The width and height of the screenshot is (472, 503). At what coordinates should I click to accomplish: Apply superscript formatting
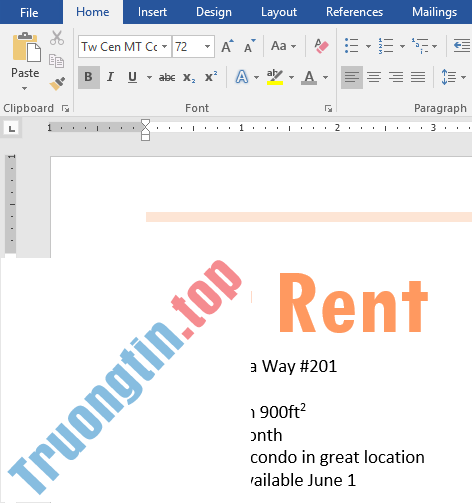pyautogui.click(x=211, y=77)
